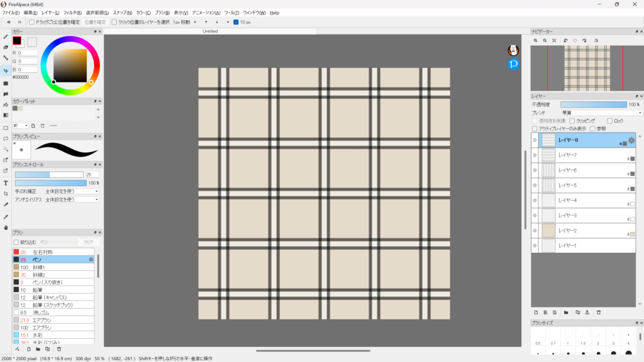
Task: Choose the Eyedropper tool
Action: pyautogui.click(x=6, y=216)
